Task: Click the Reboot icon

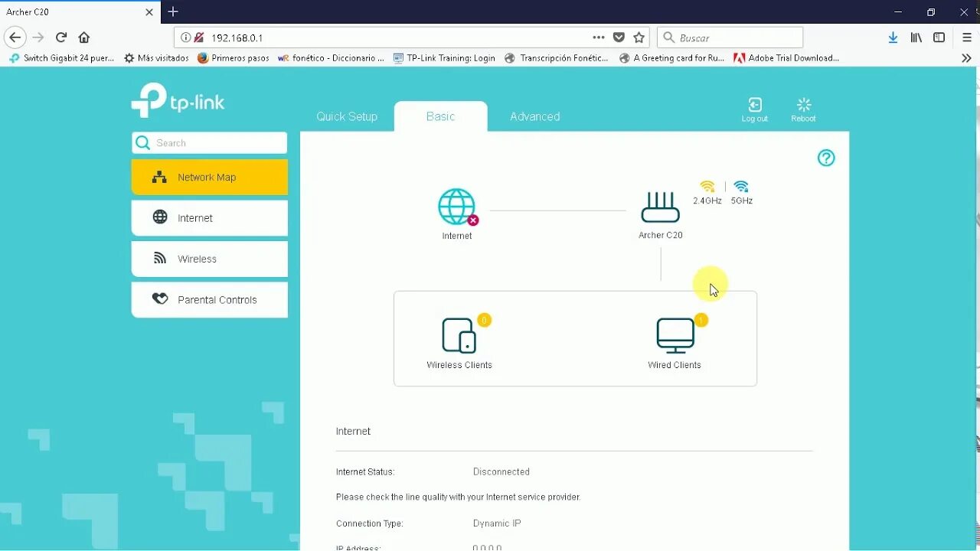Action: (x=803, y=105)
